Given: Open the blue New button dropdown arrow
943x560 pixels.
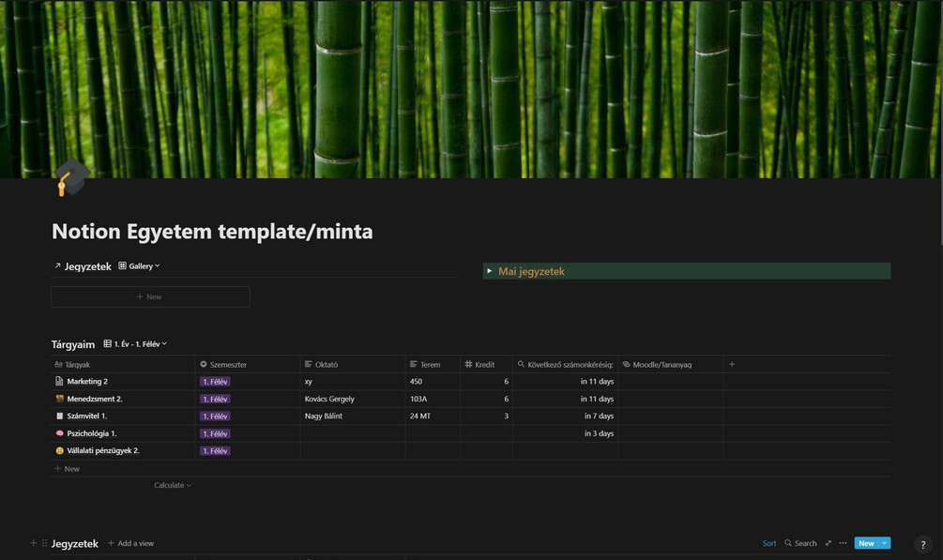Looking at the screenshot, I should click(885, 543).
